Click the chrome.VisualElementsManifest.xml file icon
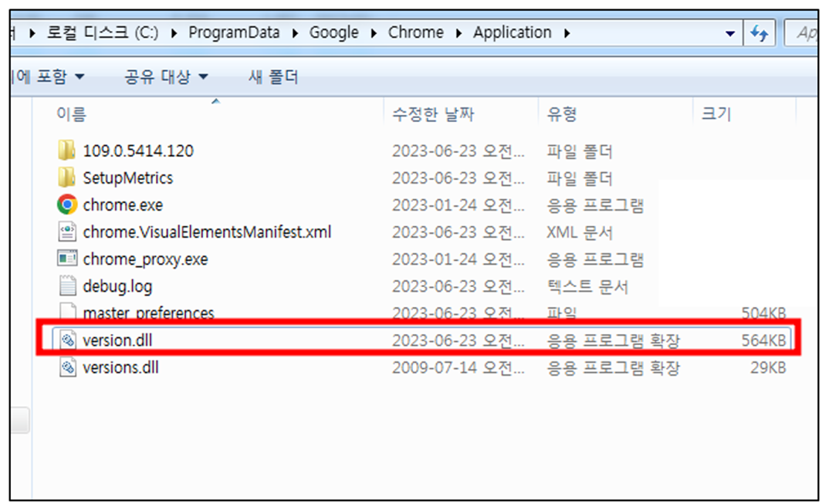The height and width of the screenshot is (504, 822). (x=67, y=232)
